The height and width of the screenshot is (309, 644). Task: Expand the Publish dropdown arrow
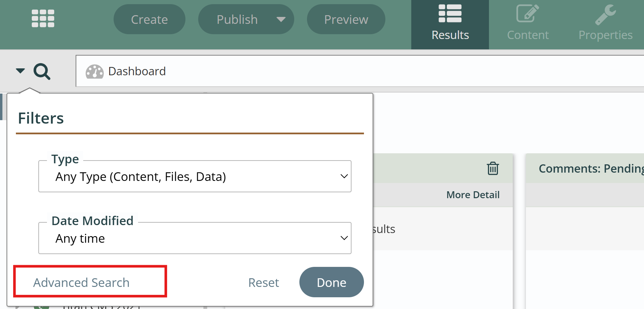281,19
